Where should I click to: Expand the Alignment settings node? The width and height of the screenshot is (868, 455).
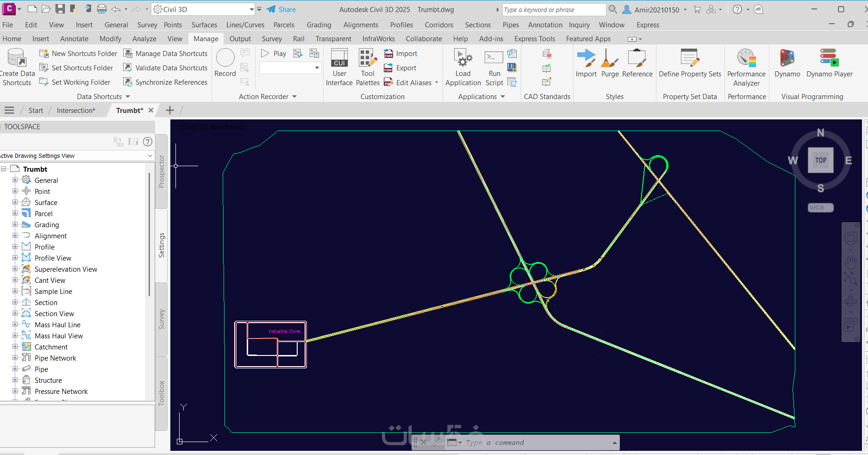[x=15, y=236]
